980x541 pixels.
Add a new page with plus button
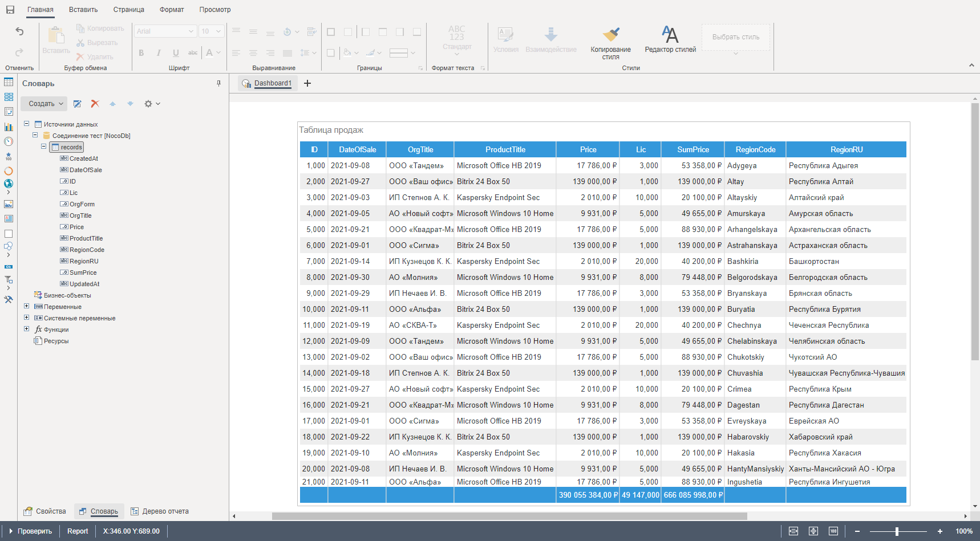point(307,83)
